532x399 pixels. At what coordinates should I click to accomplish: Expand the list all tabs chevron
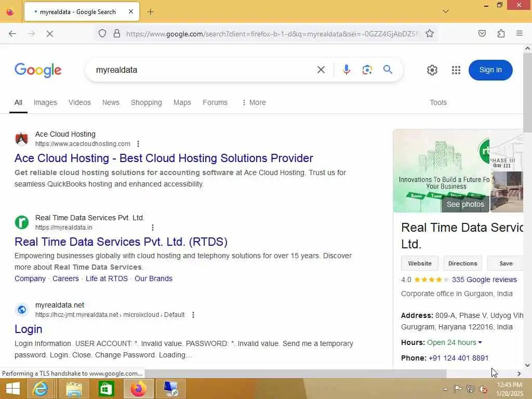point(445,11)
